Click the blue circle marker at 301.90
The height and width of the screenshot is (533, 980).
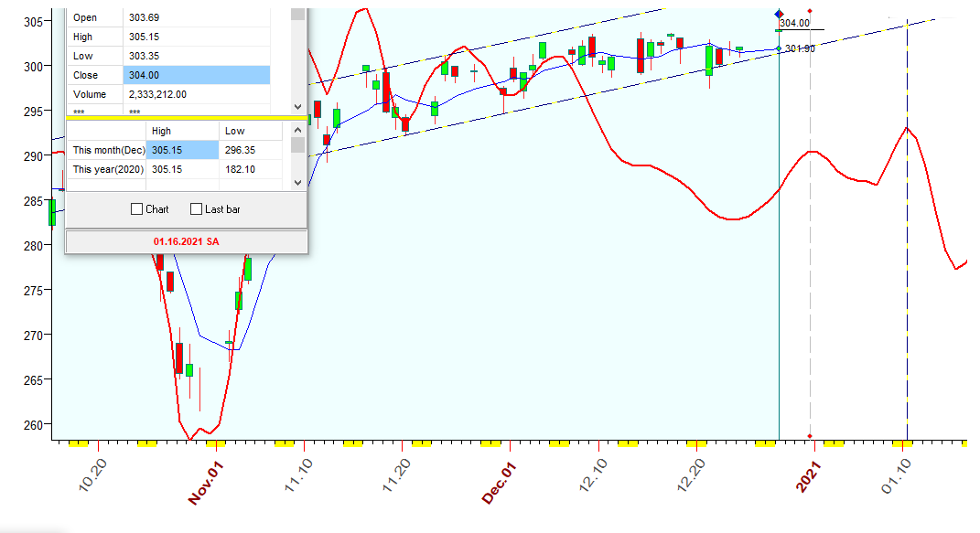tap(779, 48)
